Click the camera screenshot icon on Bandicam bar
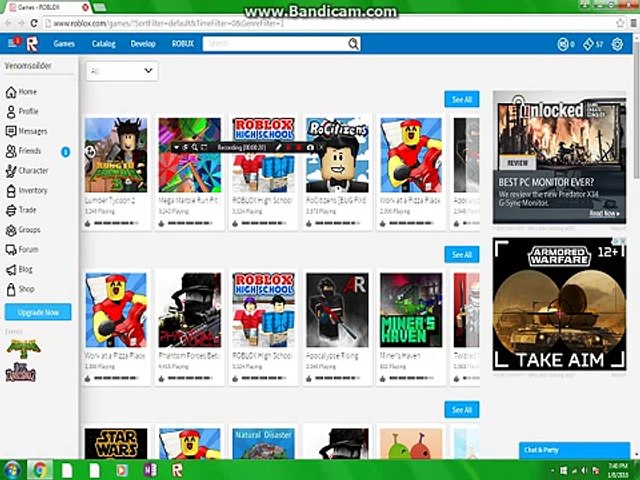 pyautogui.click(x=311, y=147)
